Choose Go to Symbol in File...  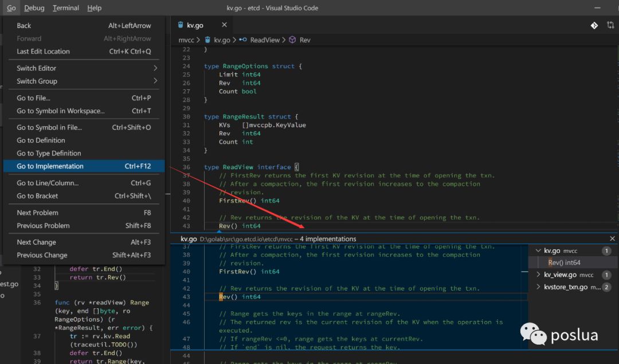click(x=84, y=127)
